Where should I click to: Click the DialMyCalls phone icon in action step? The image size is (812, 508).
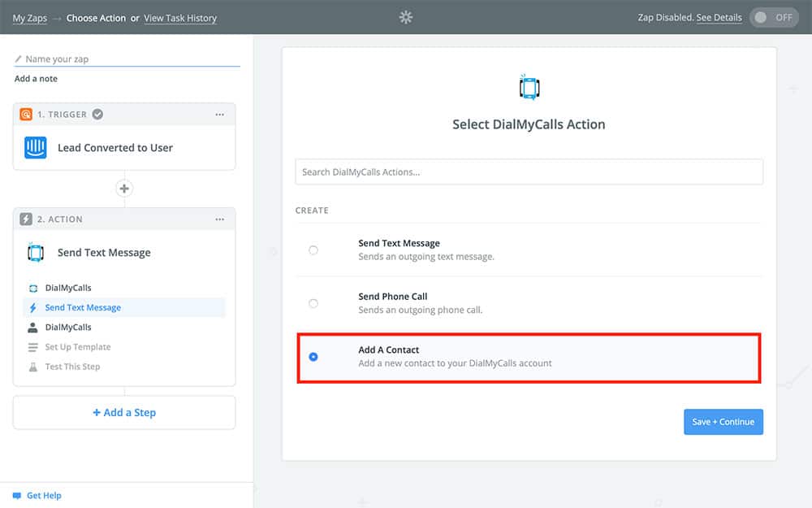[x=36, y=253]
